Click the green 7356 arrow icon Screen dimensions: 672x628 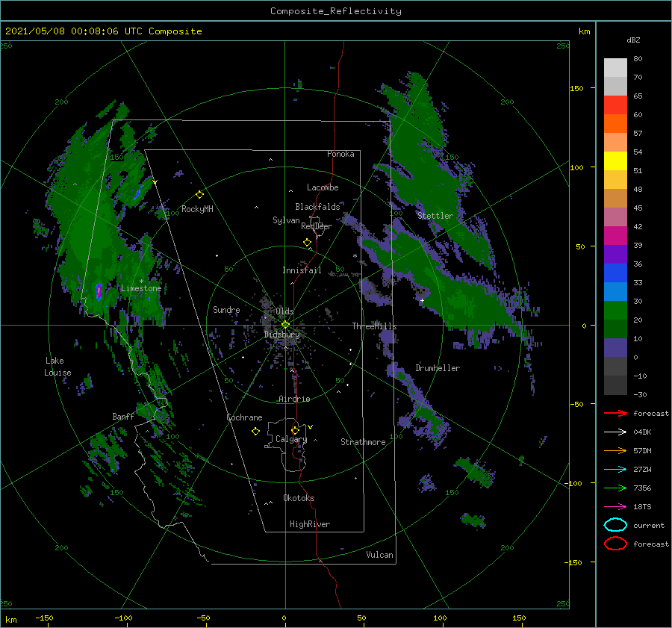pyautogui.click(x=615, y=488)
